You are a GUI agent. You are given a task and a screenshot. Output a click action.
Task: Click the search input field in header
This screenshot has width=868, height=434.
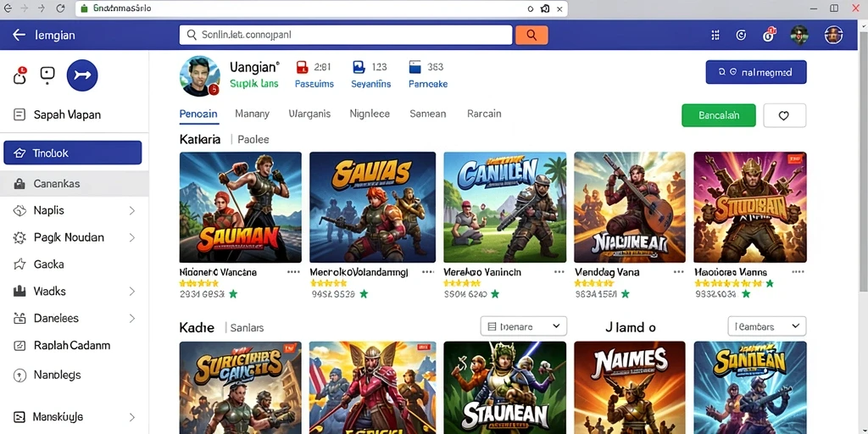pos(346,35)
